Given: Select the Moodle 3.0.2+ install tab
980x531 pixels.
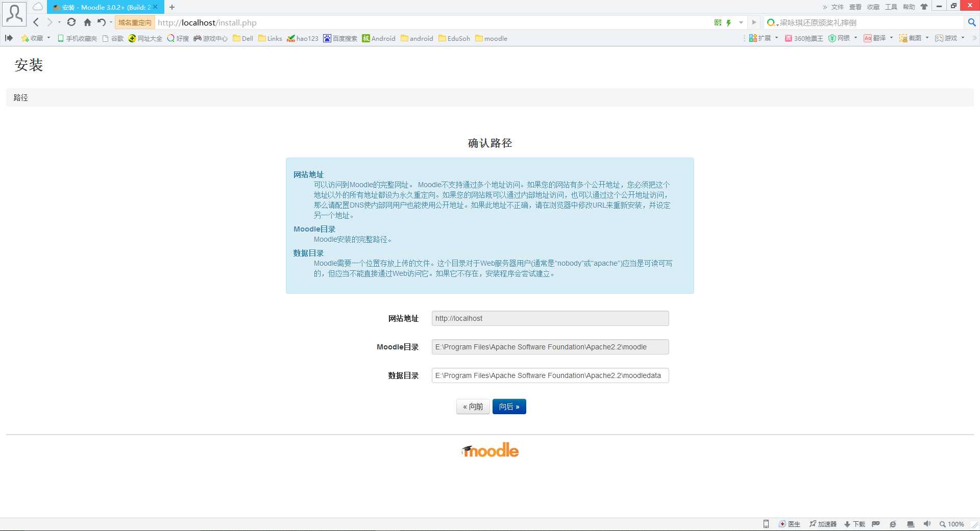Looking at the screenshot, I should pyautogui.click(x=106, y=7).
